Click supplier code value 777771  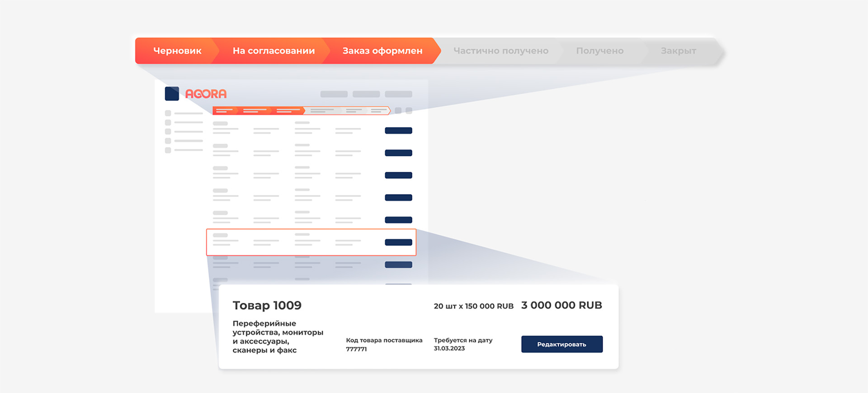(x=356, y=349)
